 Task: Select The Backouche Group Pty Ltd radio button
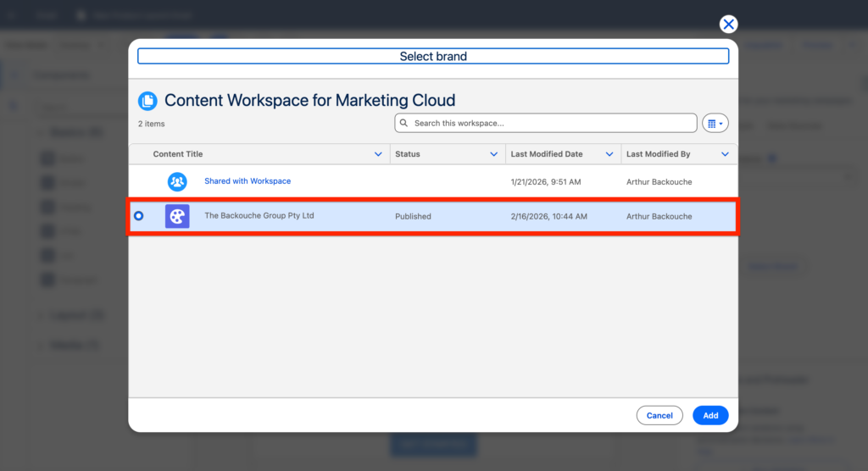(x=139, y=216)
